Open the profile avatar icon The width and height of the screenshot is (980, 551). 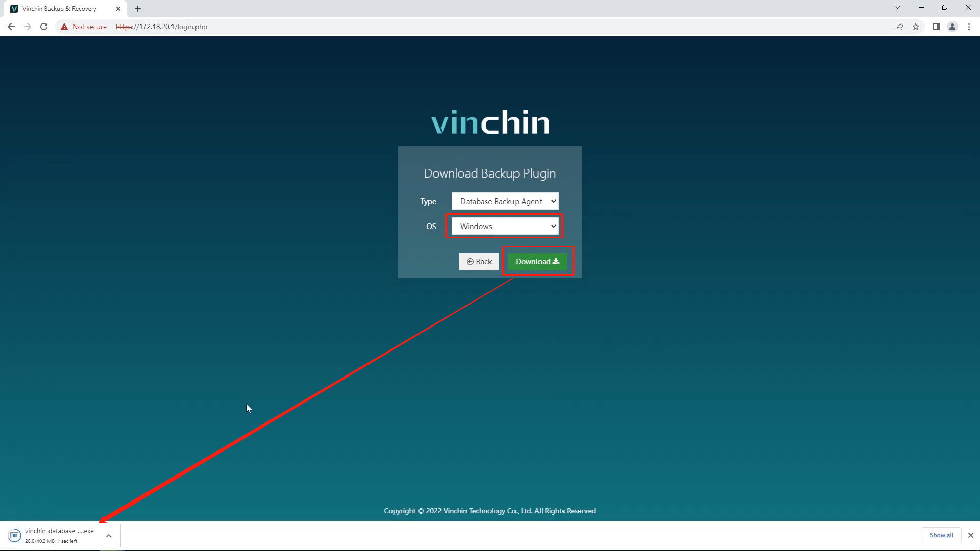pos(952,27)
